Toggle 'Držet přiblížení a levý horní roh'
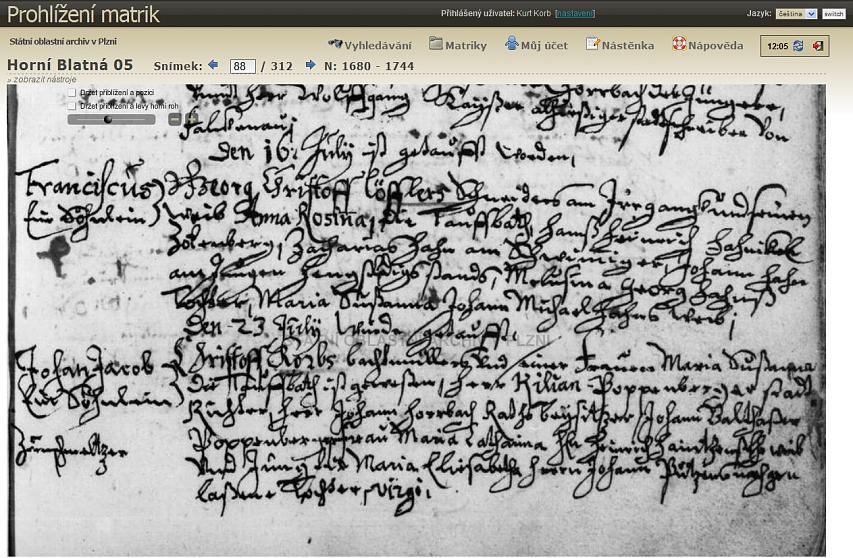The height and width of the screenshot is (558, 853). point(72,106)
